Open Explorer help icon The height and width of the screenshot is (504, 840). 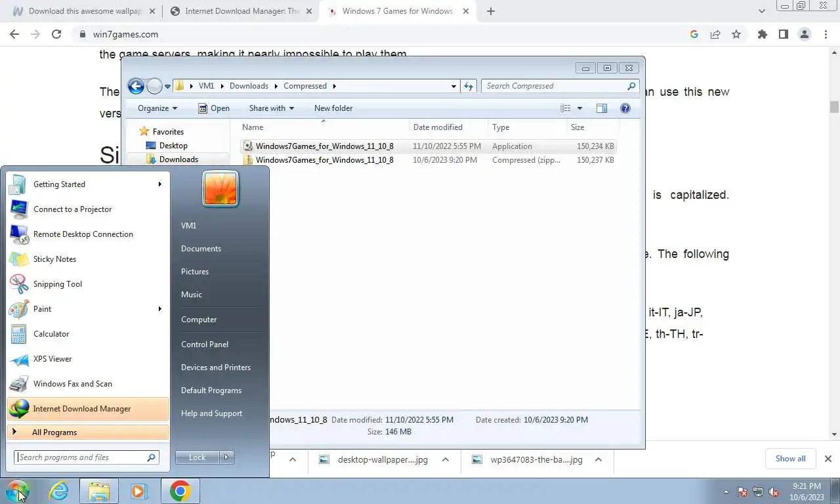[x=625, y=108]
